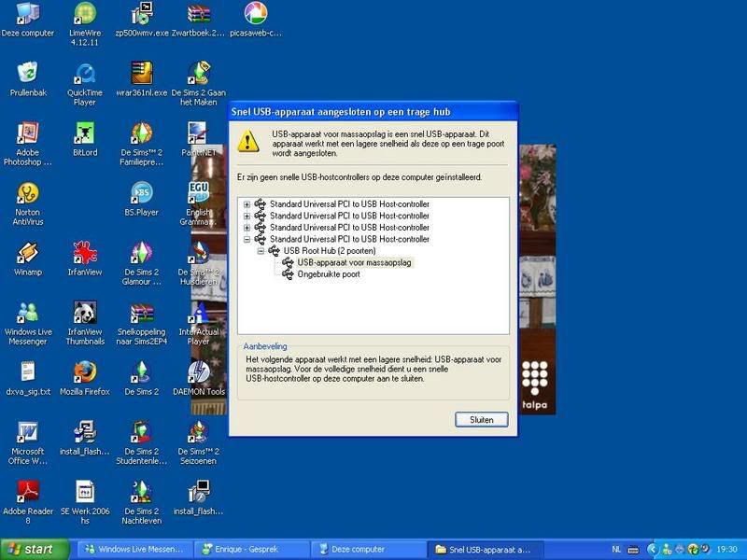
Task: Select the Ongebruikte poort tree item
Action: (x=329, y=274)
